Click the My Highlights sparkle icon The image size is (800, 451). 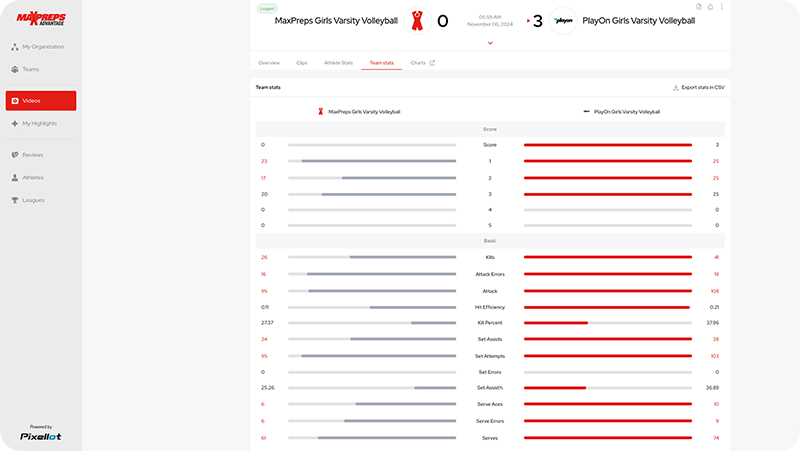[15, 123]
